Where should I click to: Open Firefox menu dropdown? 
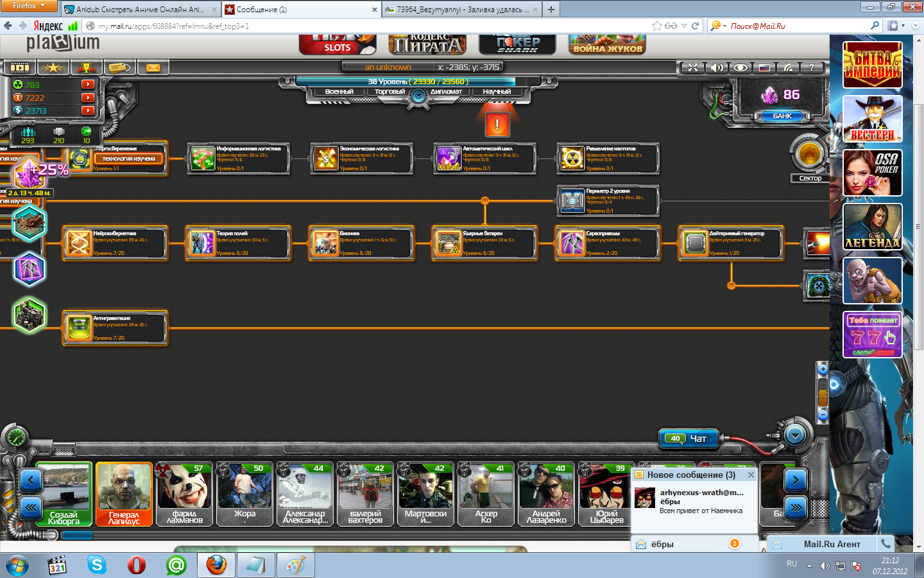pyautogui.click(x=29, y=6)
